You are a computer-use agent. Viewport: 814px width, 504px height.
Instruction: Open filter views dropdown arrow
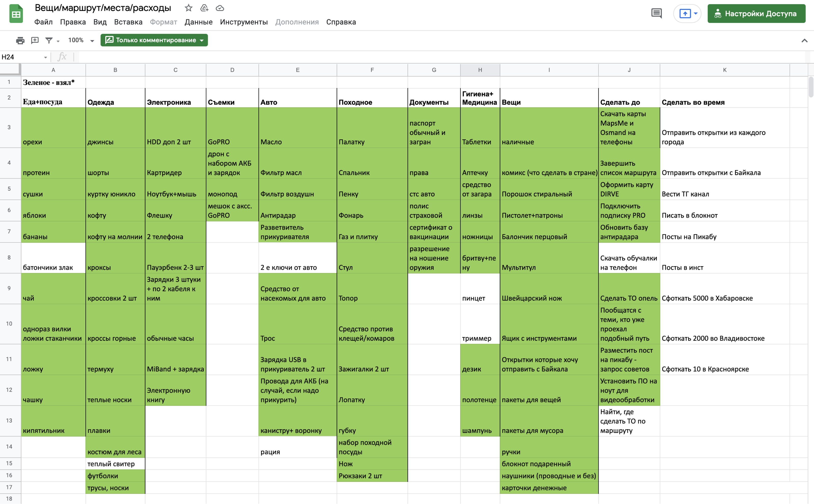(x=58, y=41)
